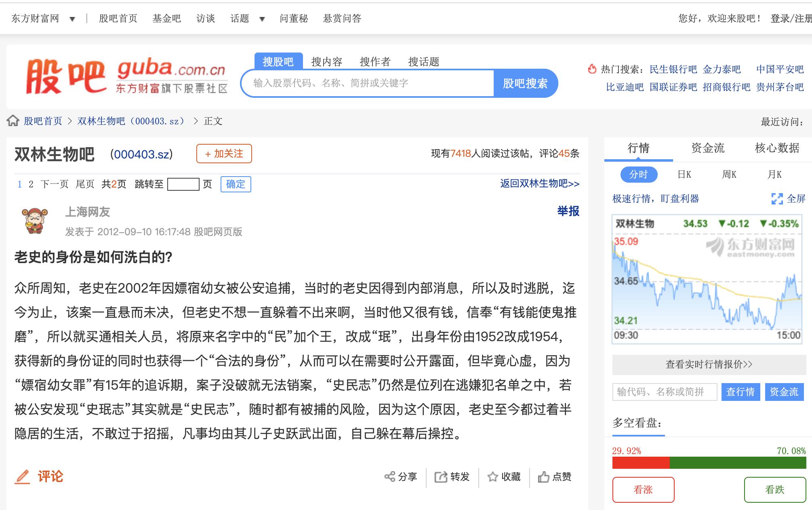This screenshot has width=812, height=510.
Task: Open hot search 民生银行吧
Action: (x=673, y=70)
